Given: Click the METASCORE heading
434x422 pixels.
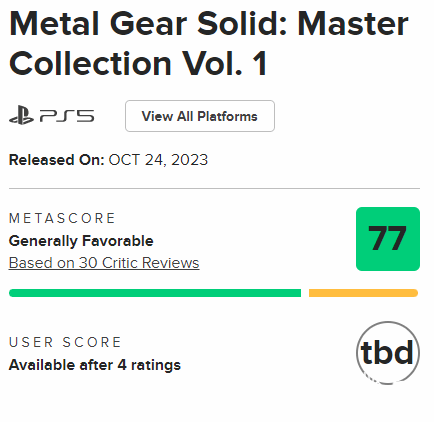Looking at the screenshot, I should (x=62, y=218).
